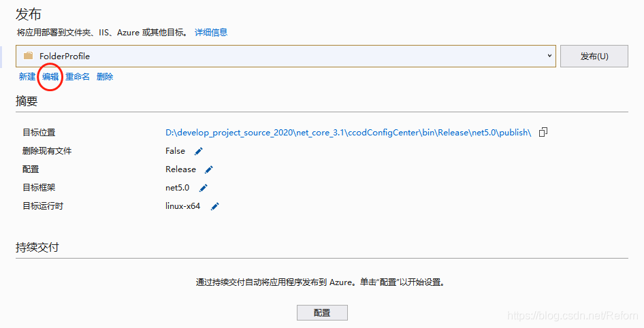Expand the FolderProfile dropdown arrow
644x328 pixels.
tap(549, 56)
